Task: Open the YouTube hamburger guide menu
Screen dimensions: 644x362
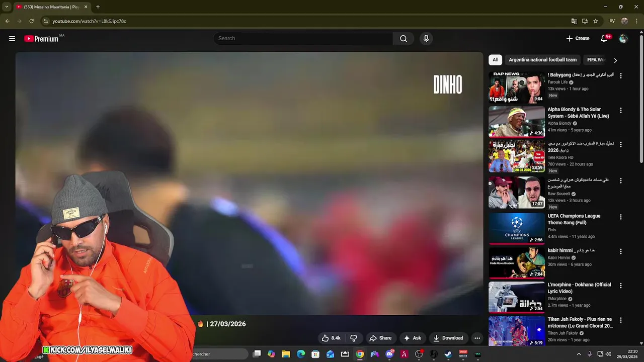Action: click(x=12, y=39)
